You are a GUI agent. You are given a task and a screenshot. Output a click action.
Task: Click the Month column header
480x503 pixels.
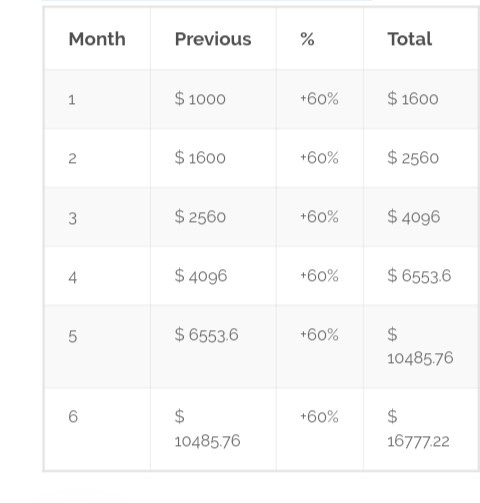[x=97, y=39]
